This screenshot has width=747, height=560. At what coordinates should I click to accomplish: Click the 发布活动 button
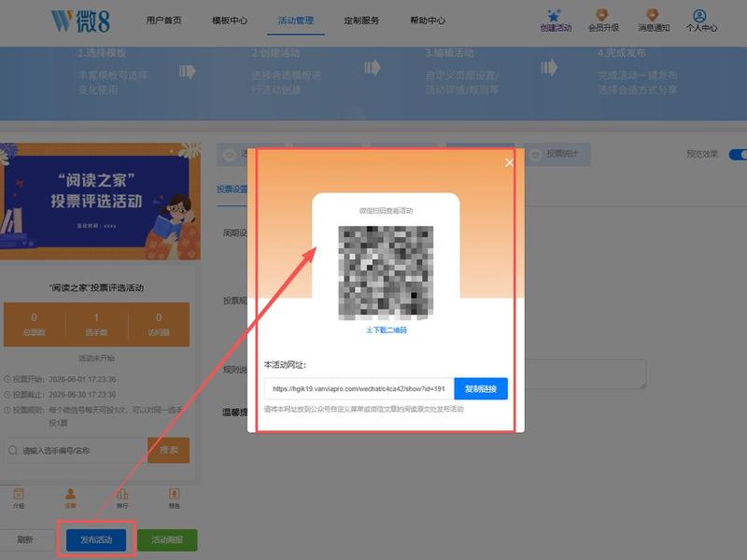click(x=96, y=539)
